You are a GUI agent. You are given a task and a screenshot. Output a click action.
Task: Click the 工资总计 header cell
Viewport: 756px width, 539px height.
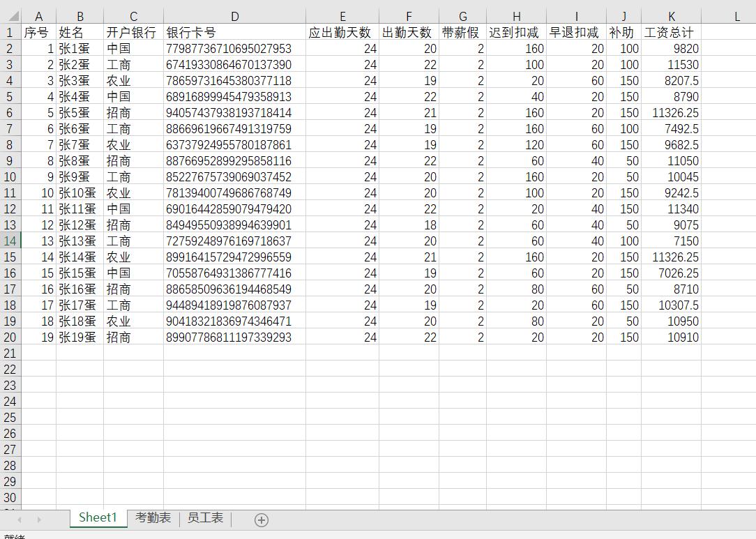(671, 32)
